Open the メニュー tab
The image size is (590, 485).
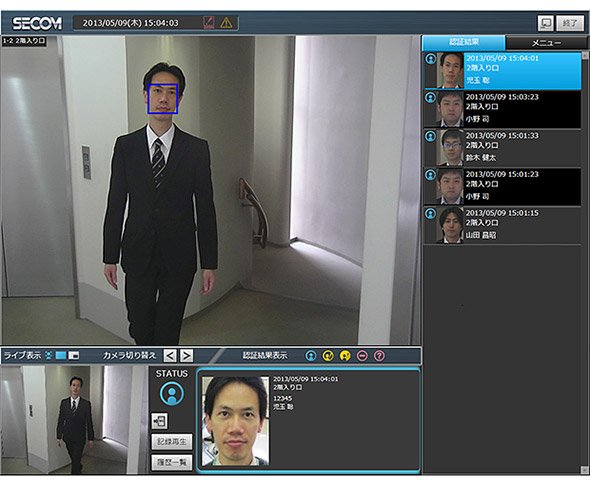(x=546, y=43)
